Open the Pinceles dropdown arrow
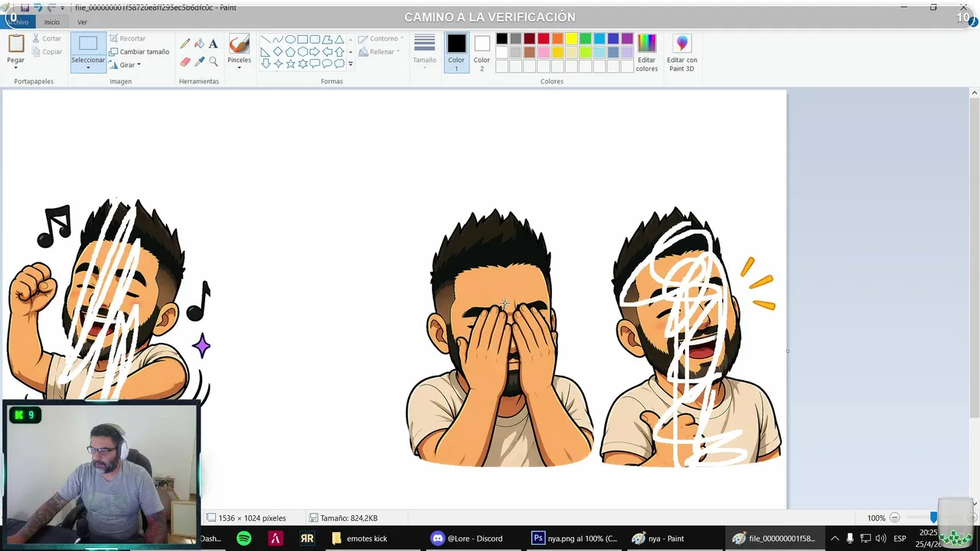Screen dimensions: 980x551 point(239,67)
